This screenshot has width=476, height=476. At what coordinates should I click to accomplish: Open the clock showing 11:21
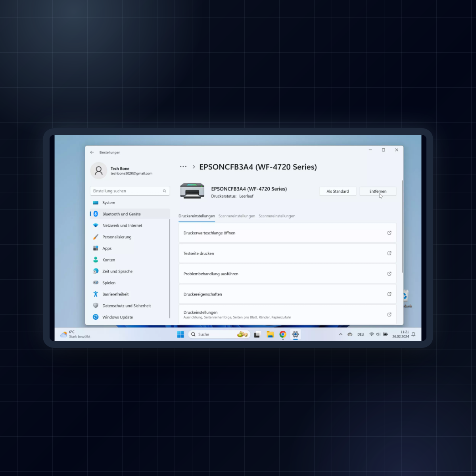pyautogui.click(x=401, y=334)
